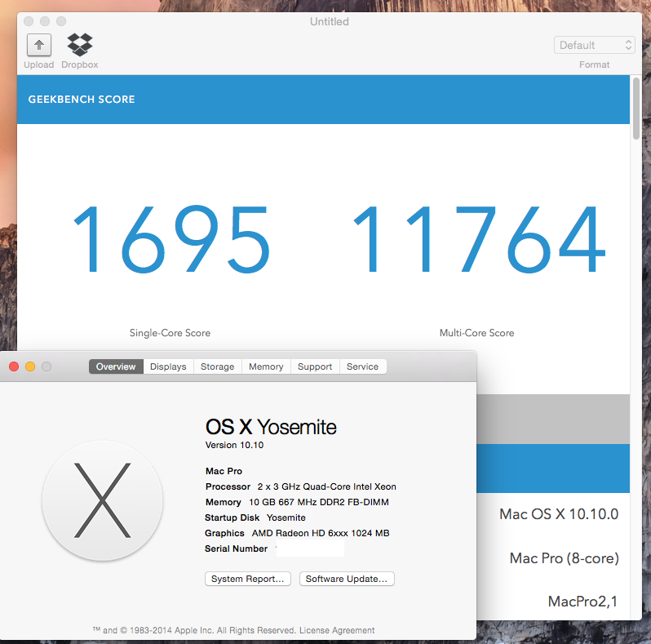Click the Upload arrow icon in Geekbench
Image resolution: width=651 pixels, height=644 pixels.
tap(39, 45)
